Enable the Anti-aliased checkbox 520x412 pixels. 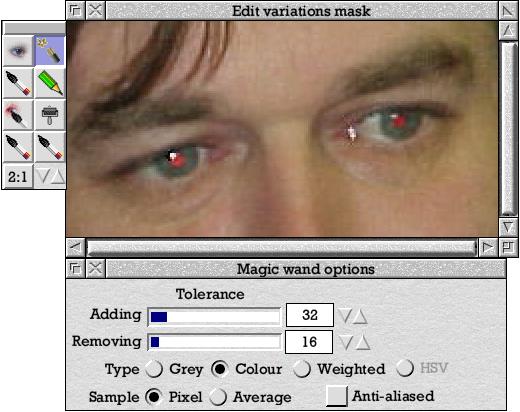tap(337, 396)
